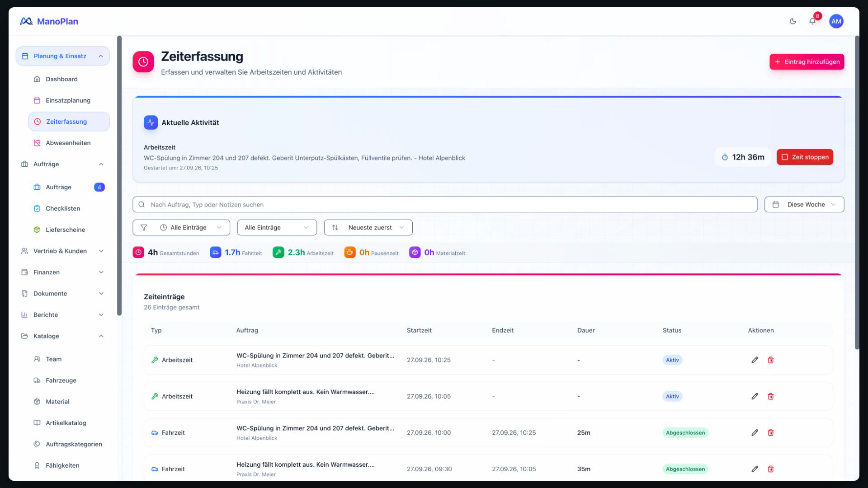
Task: Click the 12h 36m timer display
Action: (742, 157)
